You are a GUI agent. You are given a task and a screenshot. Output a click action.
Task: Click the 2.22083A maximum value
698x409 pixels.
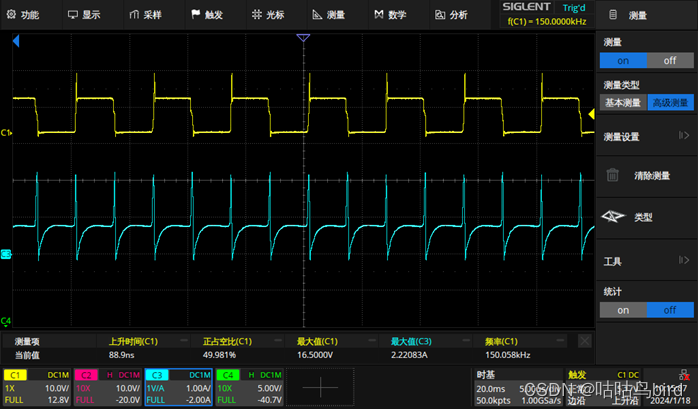(x=409, y=355)
